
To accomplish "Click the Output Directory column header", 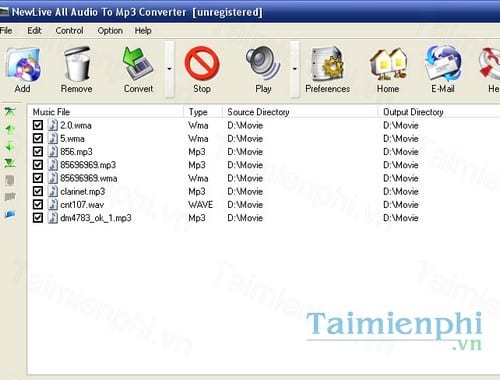I will click(x=439, y=112).
